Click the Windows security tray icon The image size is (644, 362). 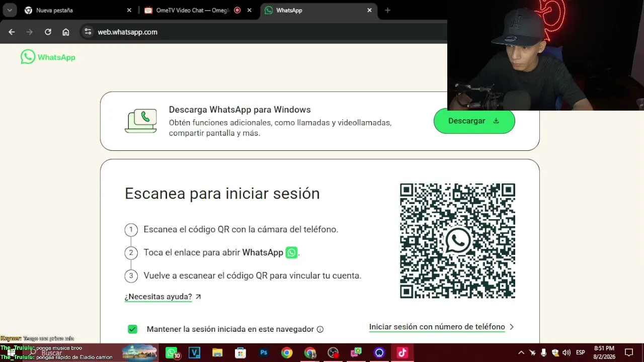coord(555,352)
